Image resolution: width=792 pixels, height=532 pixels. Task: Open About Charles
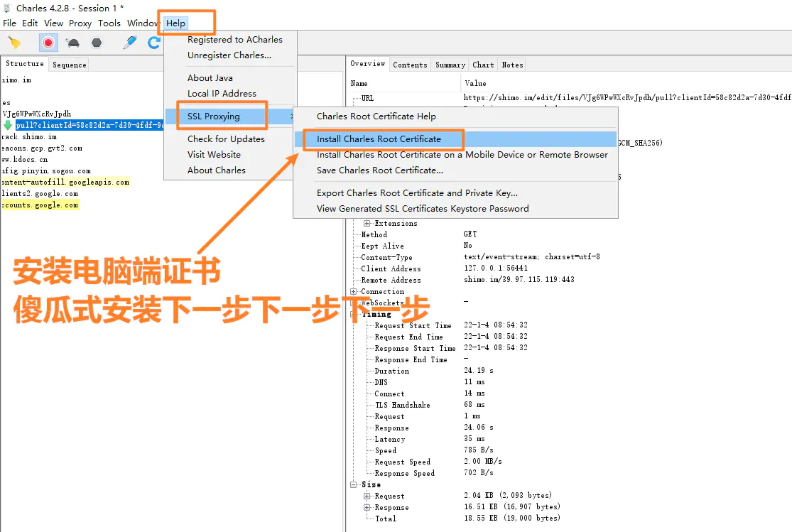click(x=216, y=170)
